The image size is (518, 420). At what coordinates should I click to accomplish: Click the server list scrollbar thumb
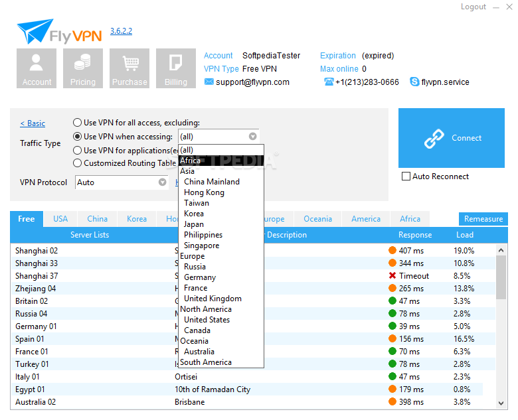point(501,277)
